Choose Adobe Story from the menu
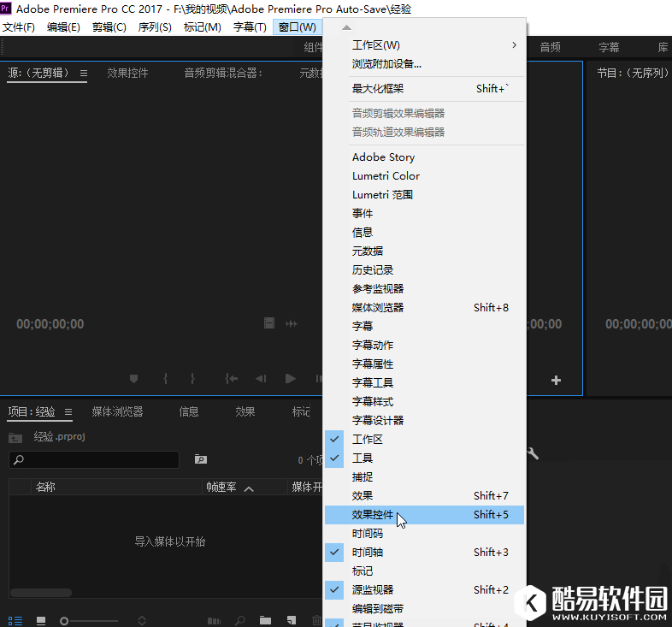Screen dimensions: 672x627 click(x=424, y=157)
